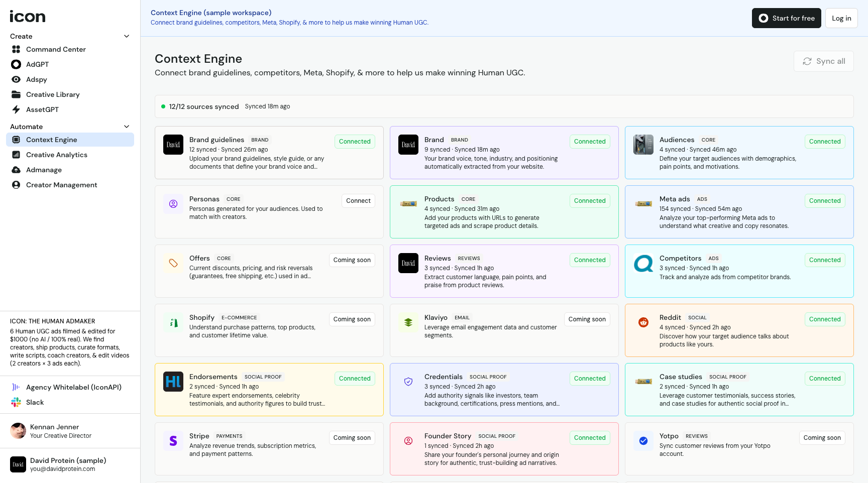Click the icon logo in sidebar
The height and width of the screenshot is (483, 868).
coord(28,17)
